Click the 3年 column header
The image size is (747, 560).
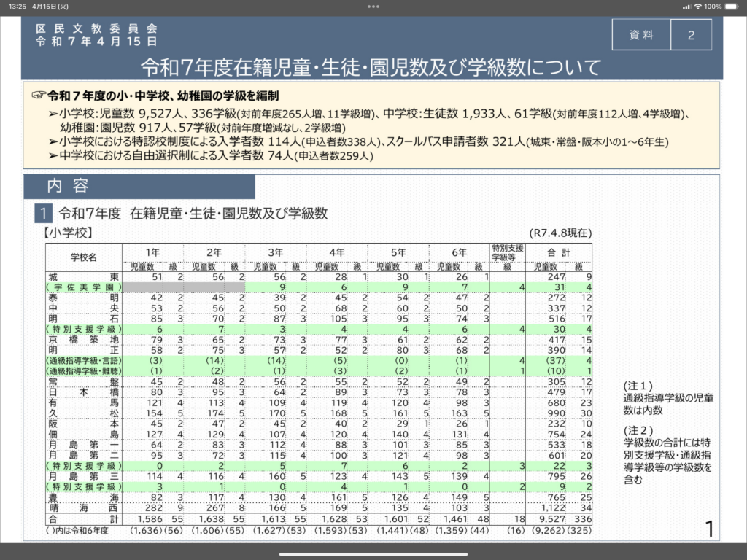(x=275, y=252)
